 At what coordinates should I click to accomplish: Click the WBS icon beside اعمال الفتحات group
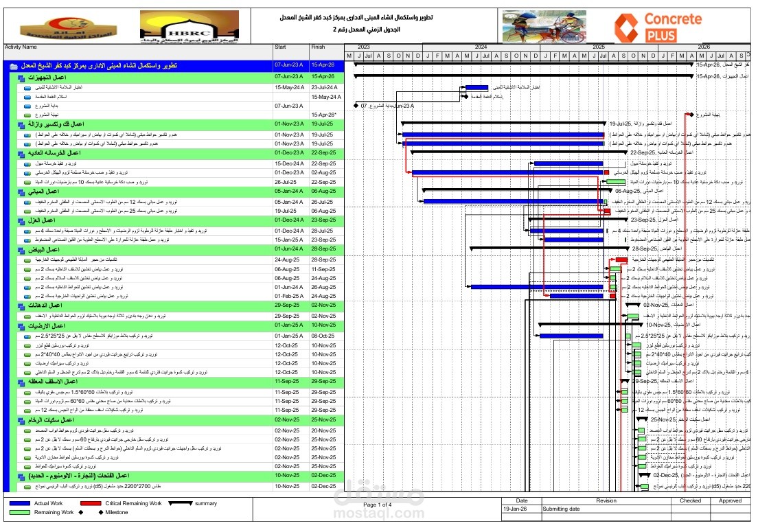click(21, 477)
